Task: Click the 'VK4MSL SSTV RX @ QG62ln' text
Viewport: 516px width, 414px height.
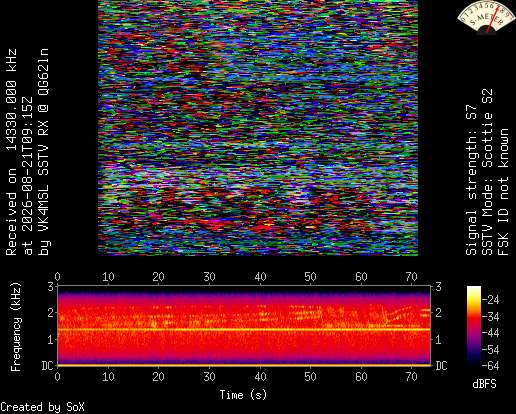Action: tap(44, 152)
